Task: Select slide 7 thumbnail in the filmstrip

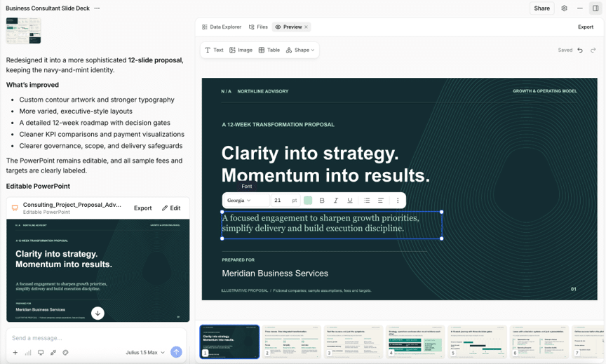Action: point(588,342)
